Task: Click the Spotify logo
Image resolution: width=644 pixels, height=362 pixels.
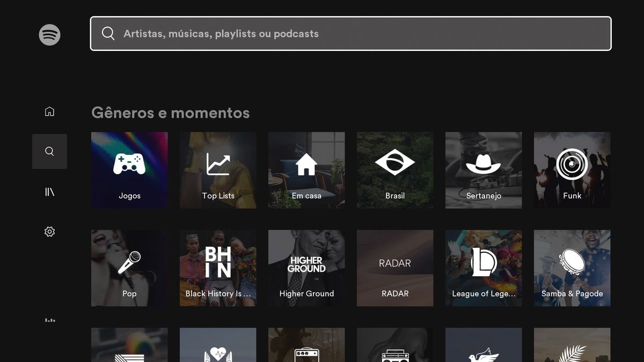Action: [49, 34]
